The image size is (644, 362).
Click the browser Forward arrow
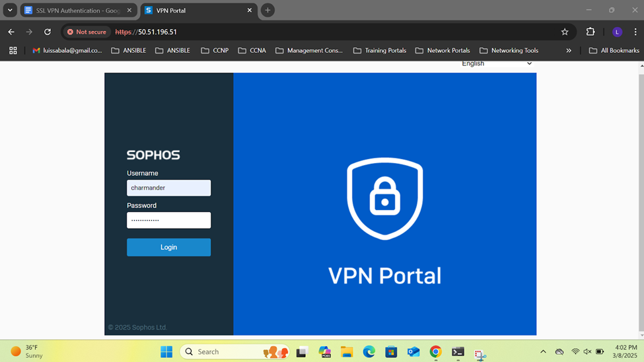coord(29,32)
